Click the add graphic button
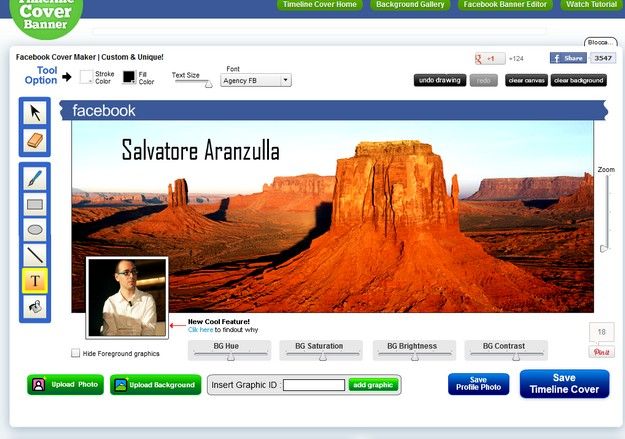Viewport: 625px width, 439px height. 373,385
